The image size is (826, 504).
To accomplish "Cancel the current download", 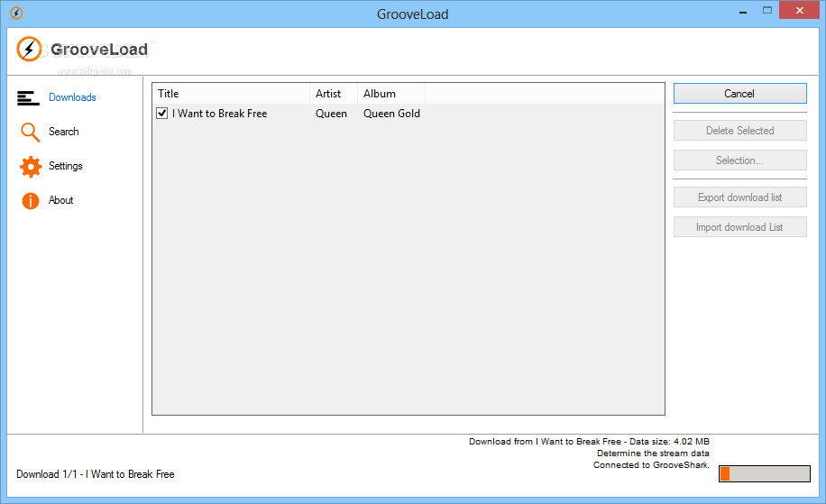I will click(x=739, y=94).
